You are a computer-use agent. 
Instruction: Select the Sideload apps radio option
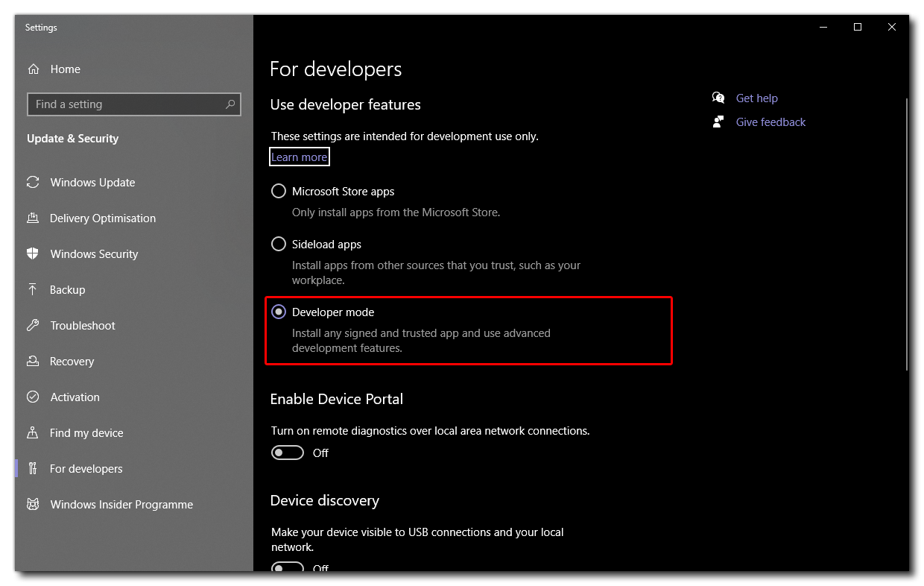coord(279,245)
